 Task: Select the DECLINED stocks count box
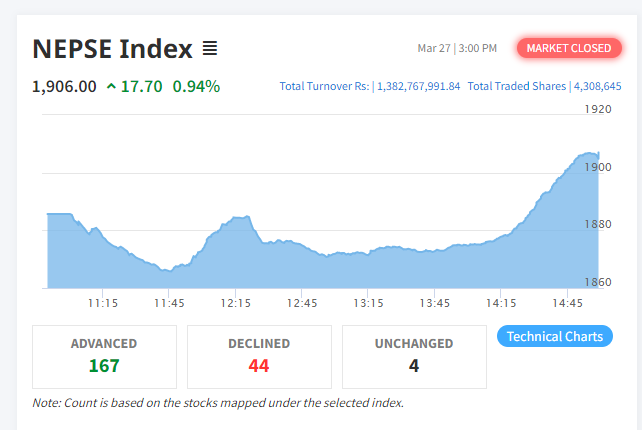(259, 356)
